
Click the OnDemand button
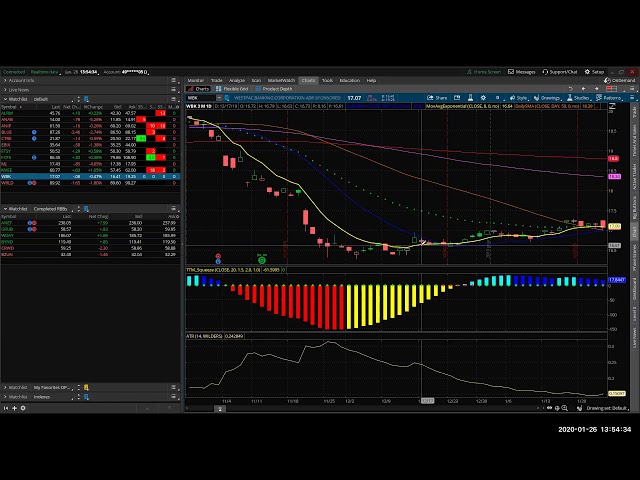(x=619, y=80)
